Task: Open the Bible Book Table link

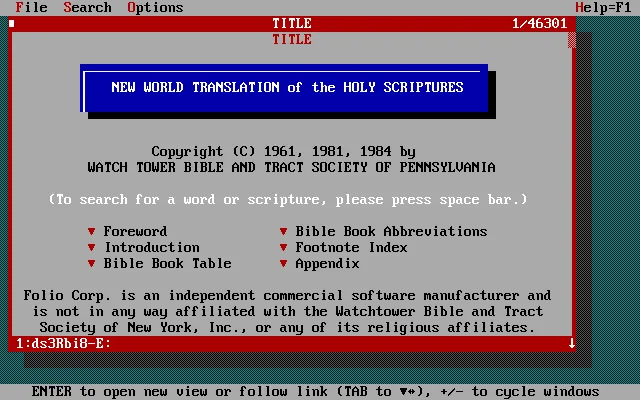Action: coord(167,263)
